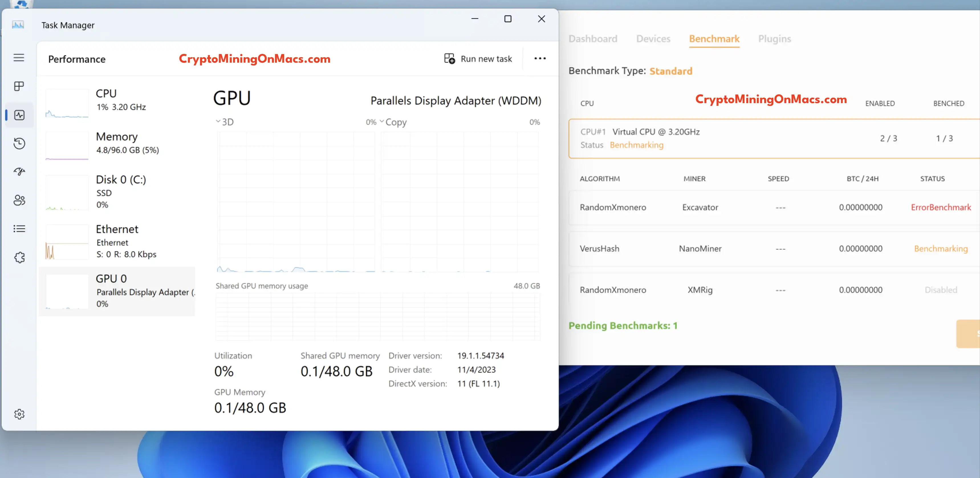Screen dimensions: 980x478
Task: Click the Run new task icon
Action: [x=449, y=59]
